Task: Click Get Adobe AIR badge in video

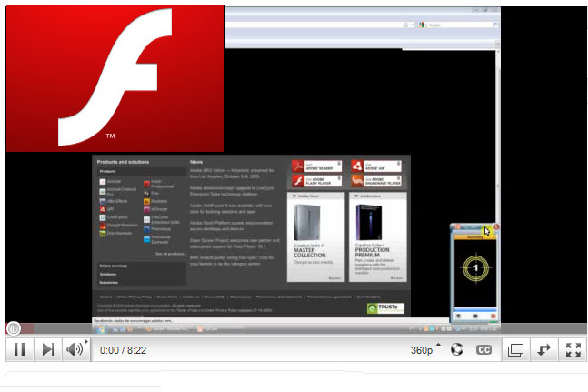Action: click(x=376, y=166)
